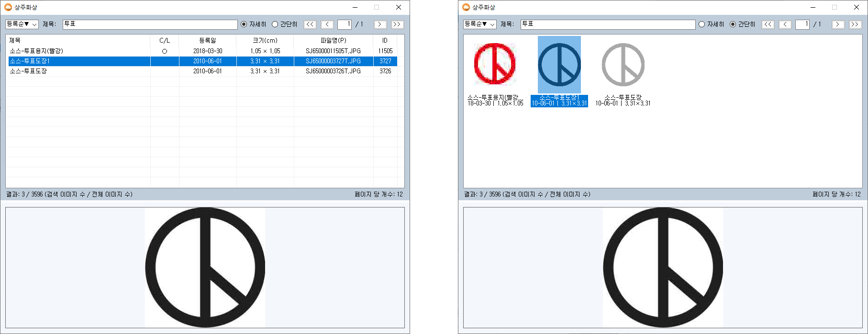Sort by ID column header
Screen dimensions: 868x334
pos(385,40)
